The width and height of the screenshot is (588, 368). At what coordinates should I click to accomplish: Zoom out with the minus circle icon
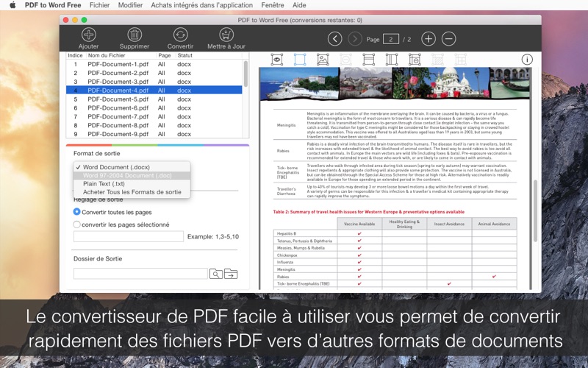[448, 39]
